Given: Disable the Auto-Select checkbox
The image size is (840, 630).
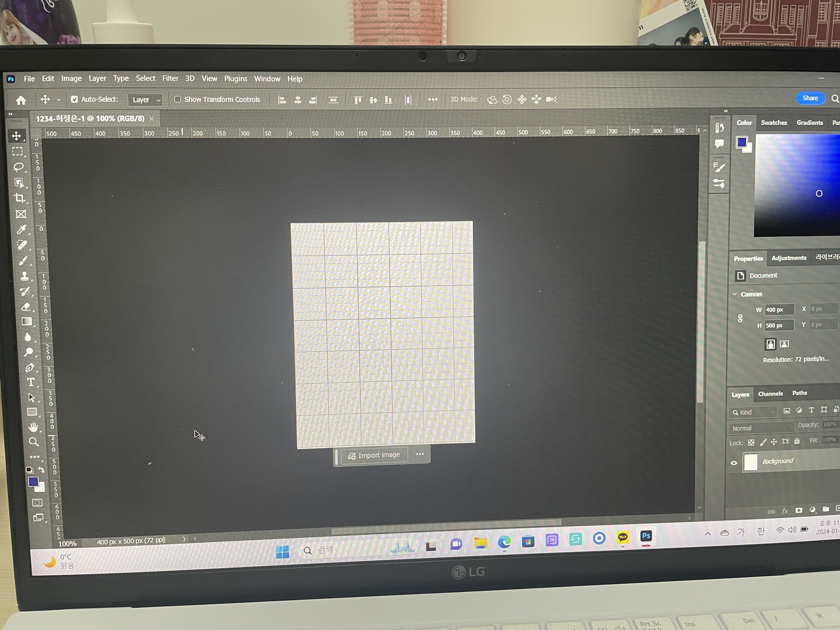Looking at the screenshot, I should point(74,99).
